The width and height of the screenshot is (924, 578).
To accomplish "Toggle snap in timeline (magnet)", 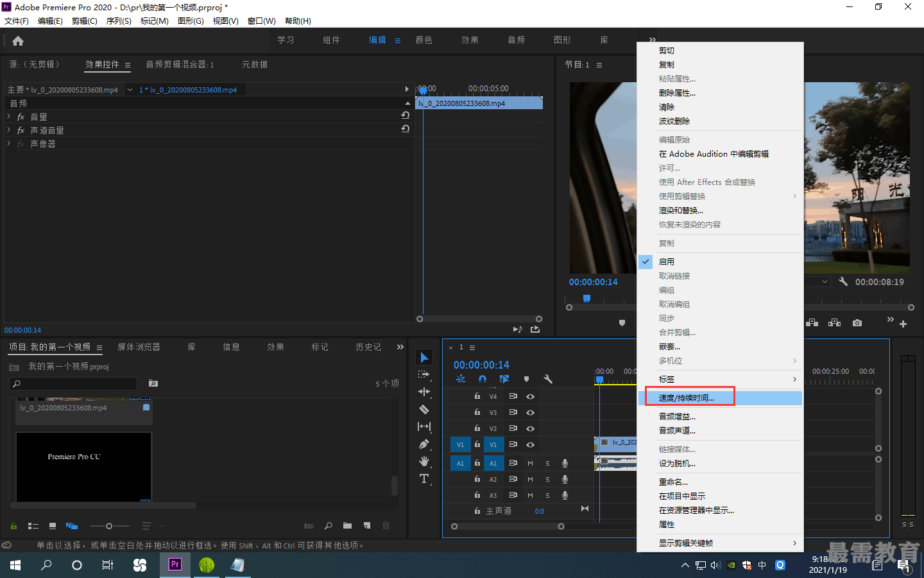I will 483,379.
